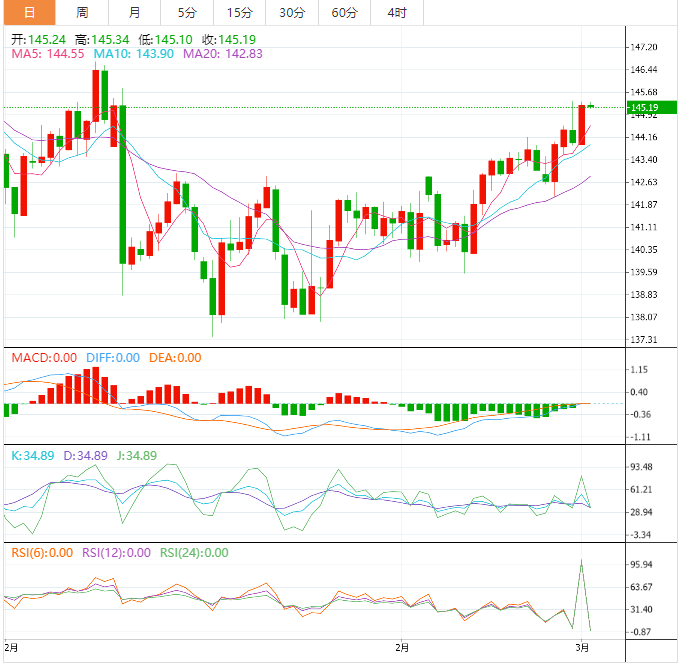Switch to the 日 daily chart tab
Image resolution: width=685 pixels, height=669 pixels.
[29, 13]
